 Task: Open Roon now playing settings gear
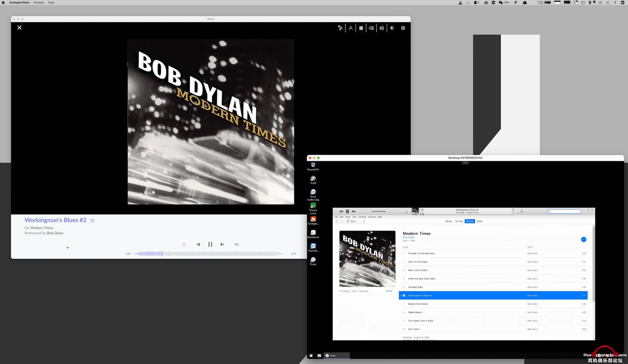(403, 28)
